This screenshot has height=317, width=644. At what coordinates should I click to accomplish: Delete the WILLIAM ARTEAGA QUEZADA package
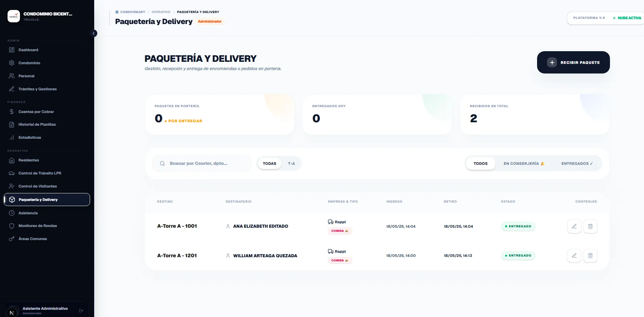(x=590, y=256)
